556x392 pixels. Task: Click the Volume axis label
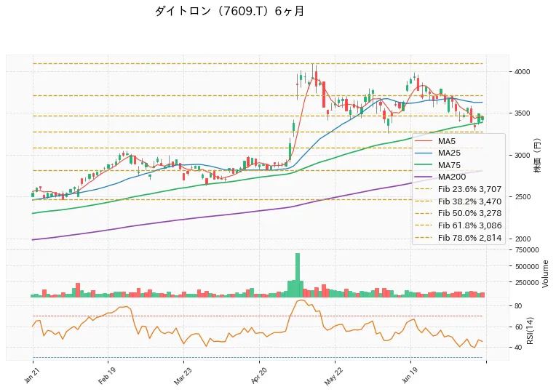(x=545, y=273)
